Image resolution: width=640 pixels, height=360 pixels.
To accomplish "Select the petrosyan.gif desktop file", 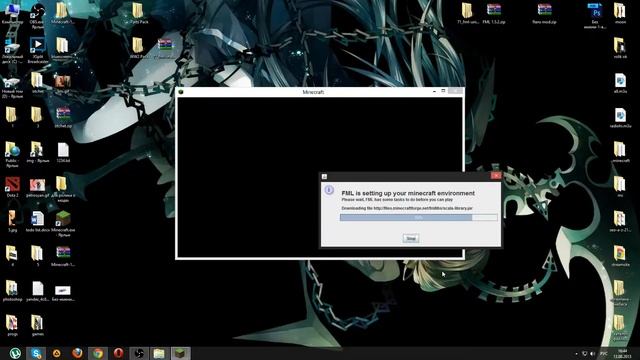I will 38,187.
